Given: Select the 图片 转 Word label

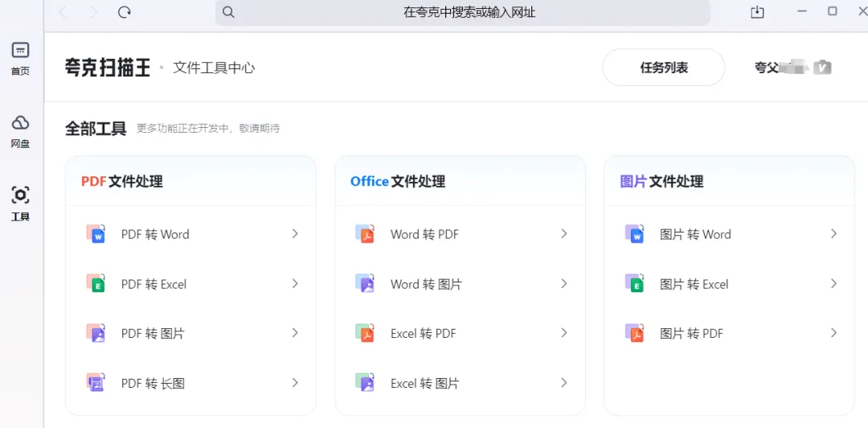Looking at the screenshot, I should click(695, 234).
